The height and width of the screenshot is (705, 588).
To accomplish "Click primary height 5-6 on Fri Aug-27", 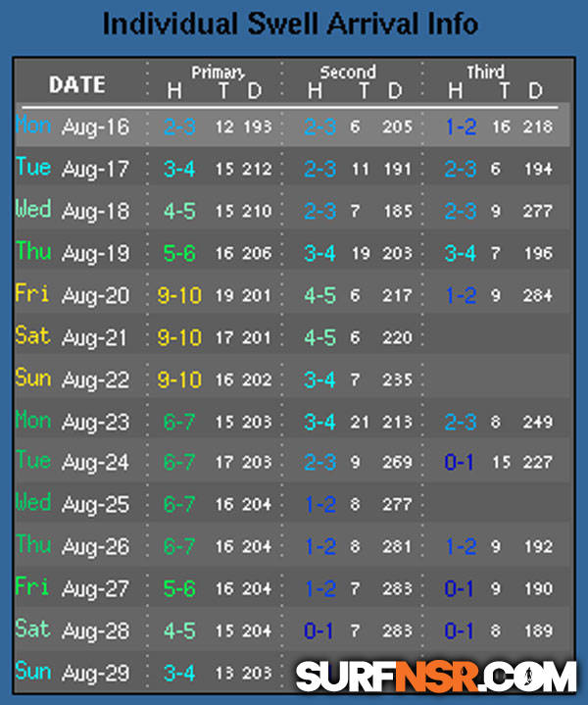I will coord(179,588).
